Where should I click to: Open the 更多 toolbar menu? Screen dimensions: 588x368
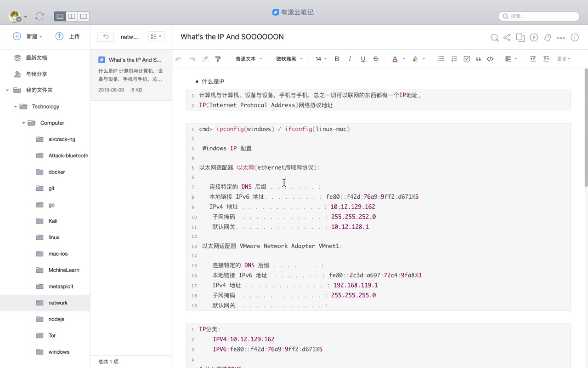tap(564, 59)
